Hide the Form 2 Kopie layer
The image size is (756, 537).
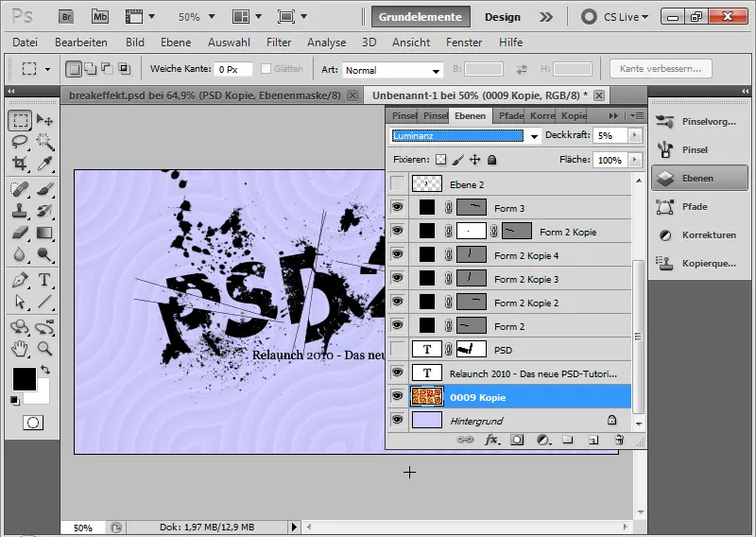tap(397, 231)
